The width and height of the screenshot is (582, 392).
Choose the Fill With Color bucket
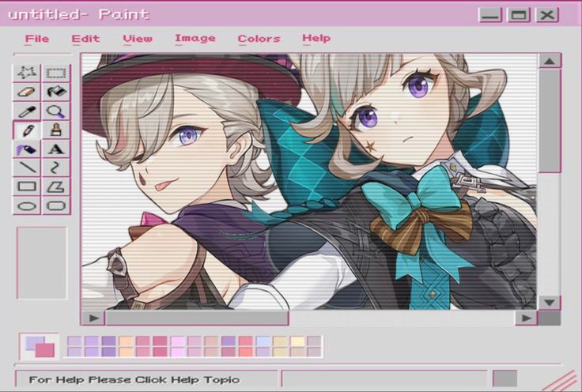click(x=55, y=92)
